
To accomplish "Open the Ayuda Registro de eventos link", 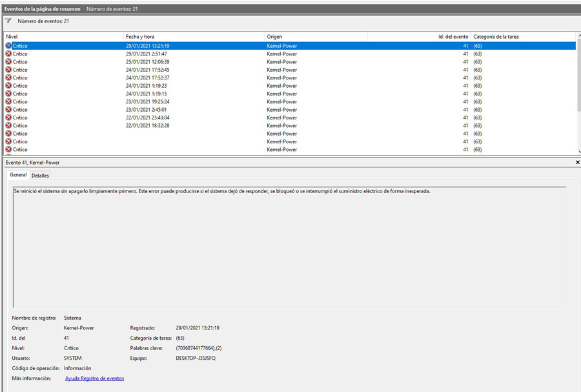I will (94, 378).
